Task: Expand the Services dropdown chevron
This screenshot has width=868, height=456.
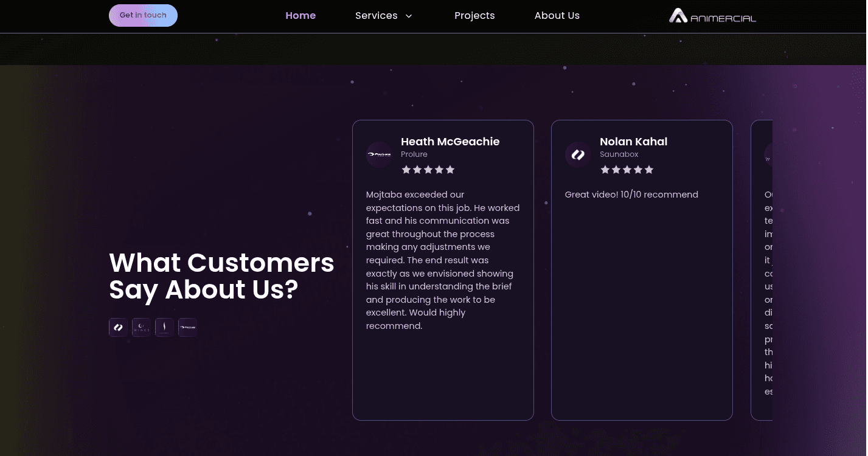Action: (x=409, y=16)
